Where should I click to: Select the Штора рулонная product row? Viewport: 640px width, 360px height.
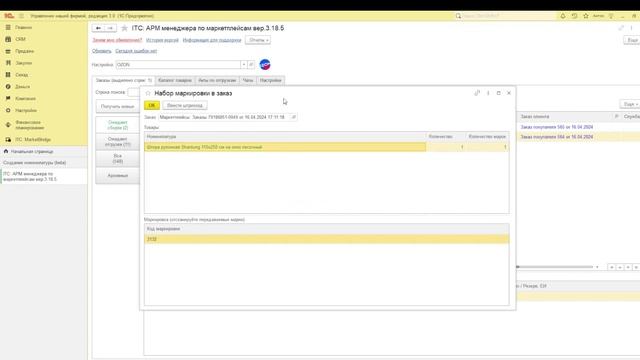[327, 147]
